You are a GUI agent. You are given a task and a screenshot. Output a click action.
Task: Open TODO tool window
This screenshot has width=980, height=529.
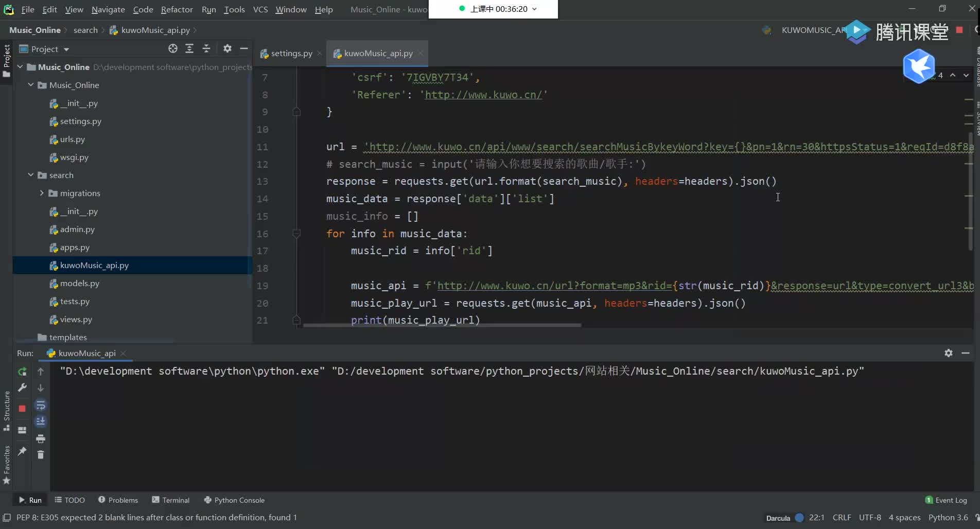click(x=69, y=500)
